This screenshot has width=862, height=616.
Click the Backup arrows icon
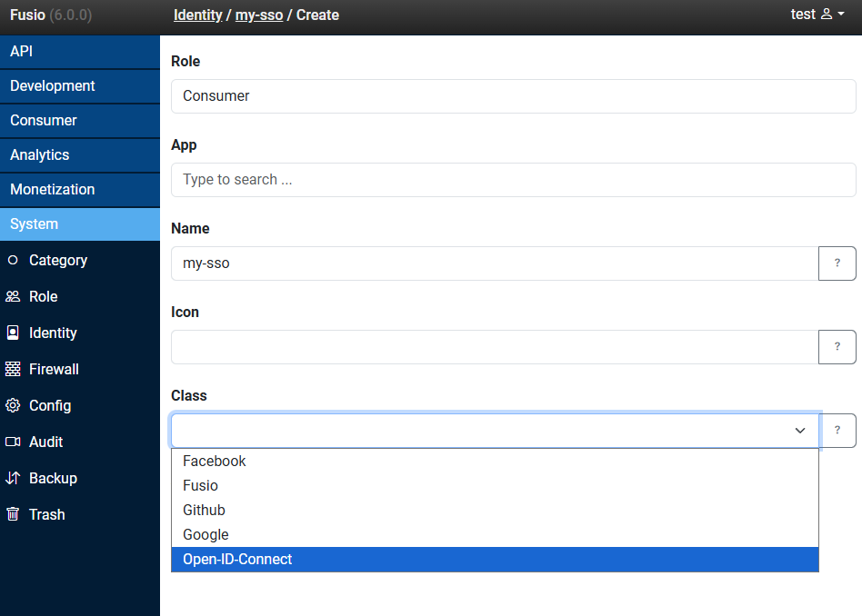pyautogui.click(x=13, y=478)
